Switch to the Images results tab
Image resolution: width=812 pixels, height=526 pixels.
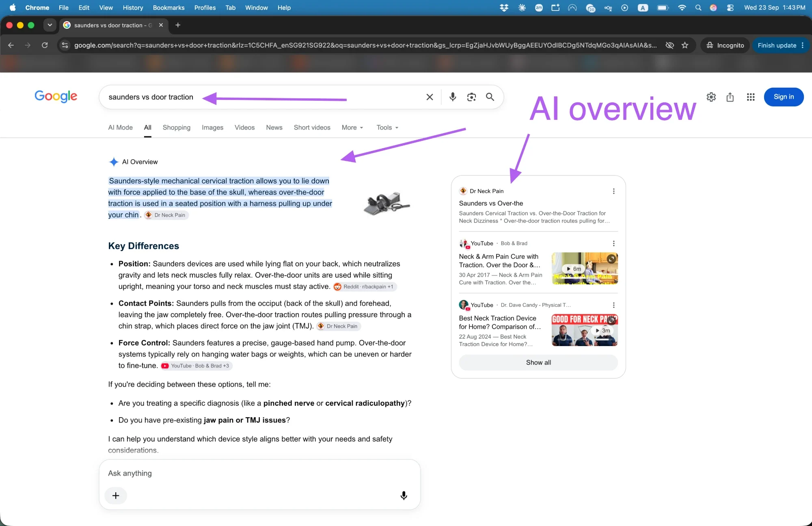tap(212, 128)
